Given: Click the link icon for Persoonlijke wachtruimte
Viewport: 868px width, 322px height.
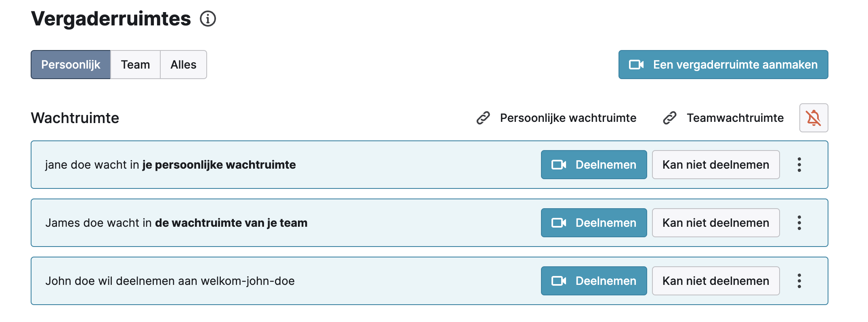Looking at the screenshot, I should point(483,118).
